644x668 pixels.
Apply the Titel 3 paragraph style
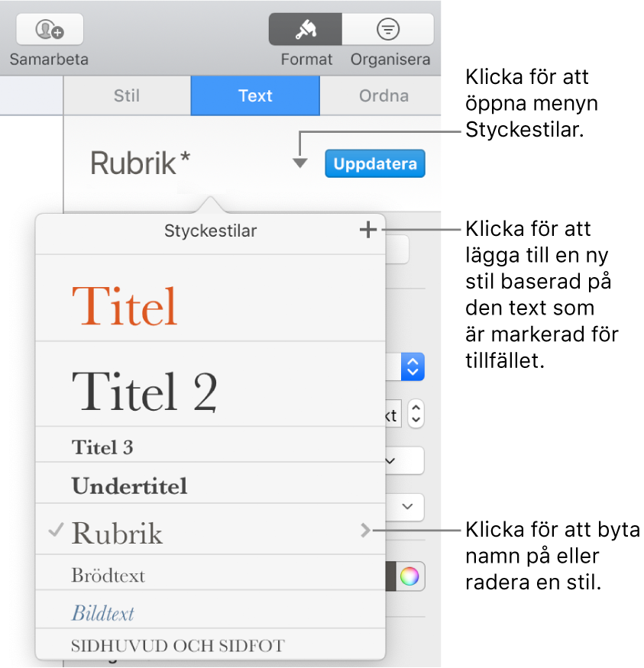pos(211,444)
